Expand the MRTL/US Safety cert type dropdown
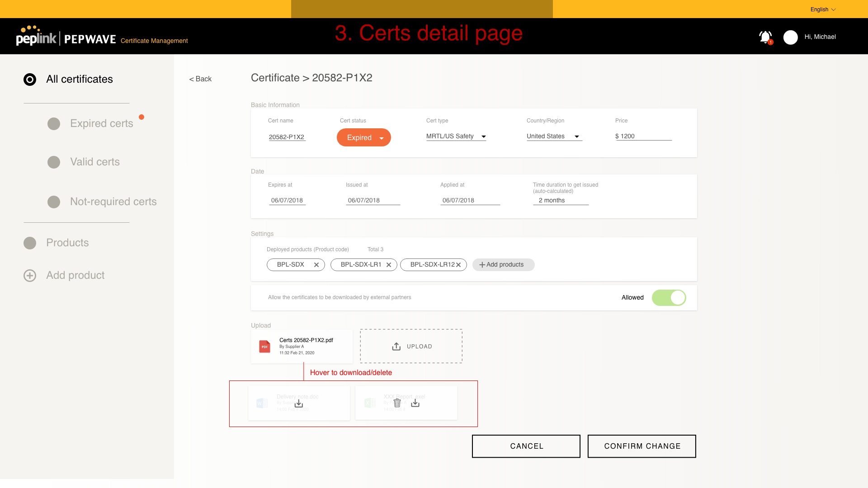Screen dimensions: 868x488 (456, 136)
